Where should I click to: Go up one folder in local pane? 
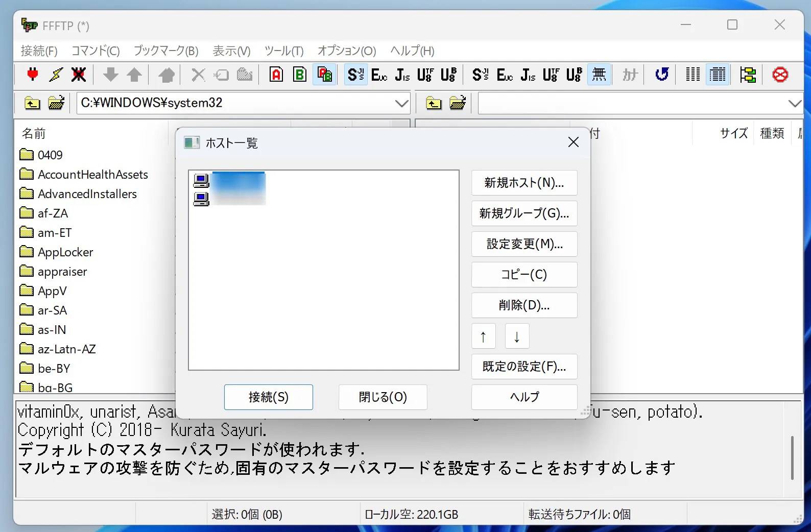32,103
